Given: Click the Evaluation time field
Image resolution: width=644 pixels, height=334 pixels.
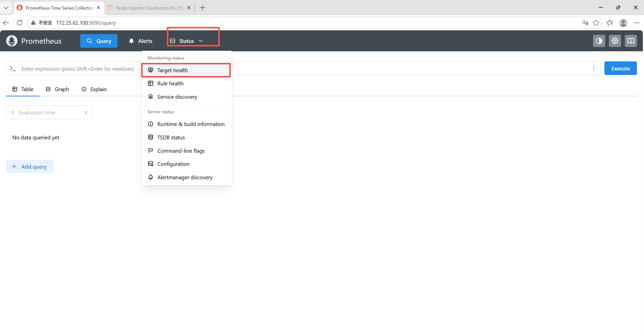Looking at the screenshot, I should pyautogui.click(x=49, y=112).
